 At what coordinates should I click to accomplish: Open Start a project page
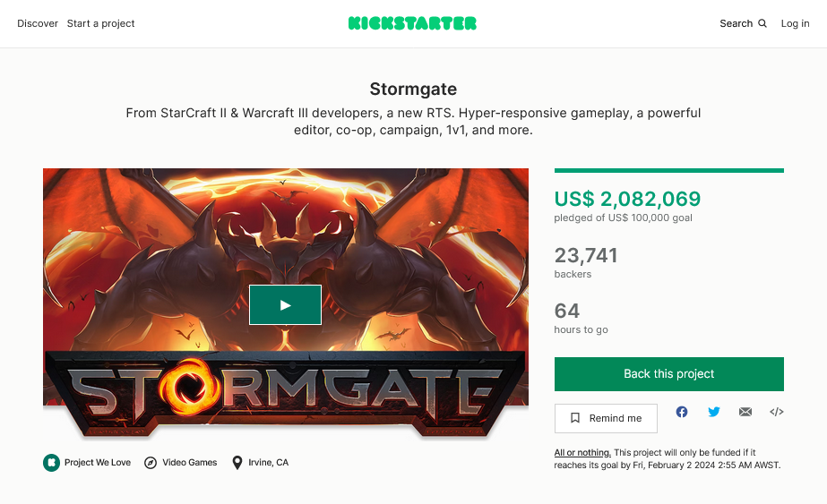tap(100, 24)
